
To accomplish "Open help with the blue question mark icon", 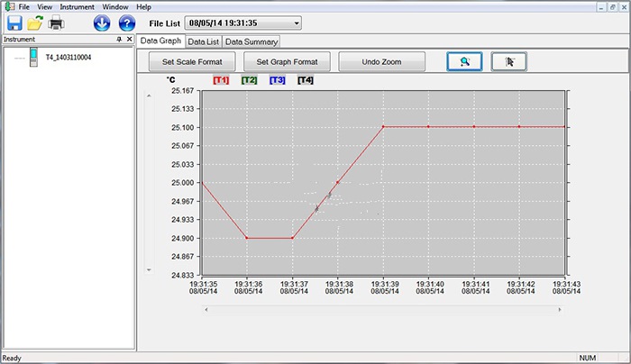I will point(127,23).
